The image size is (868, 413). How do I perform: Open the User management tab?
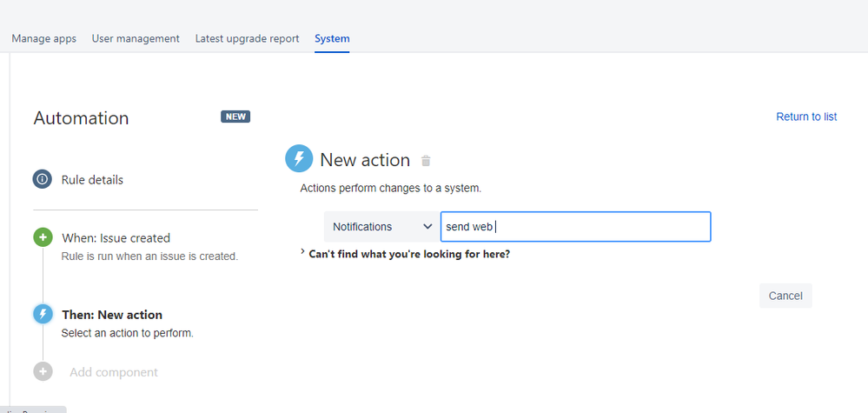(x=136, y=39)
